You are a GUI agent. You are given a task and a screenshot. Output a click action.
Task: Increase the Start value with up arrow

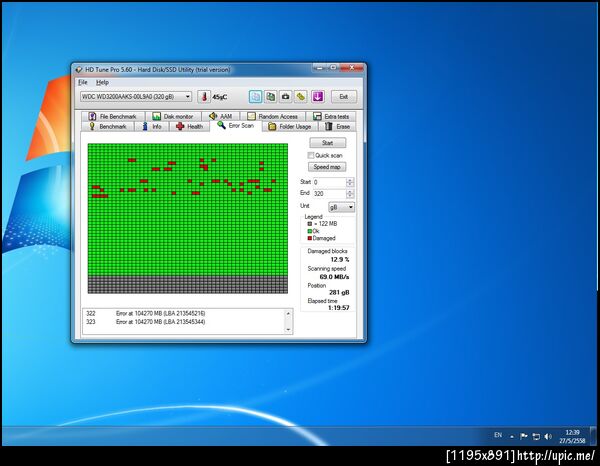tap(350, 180)
